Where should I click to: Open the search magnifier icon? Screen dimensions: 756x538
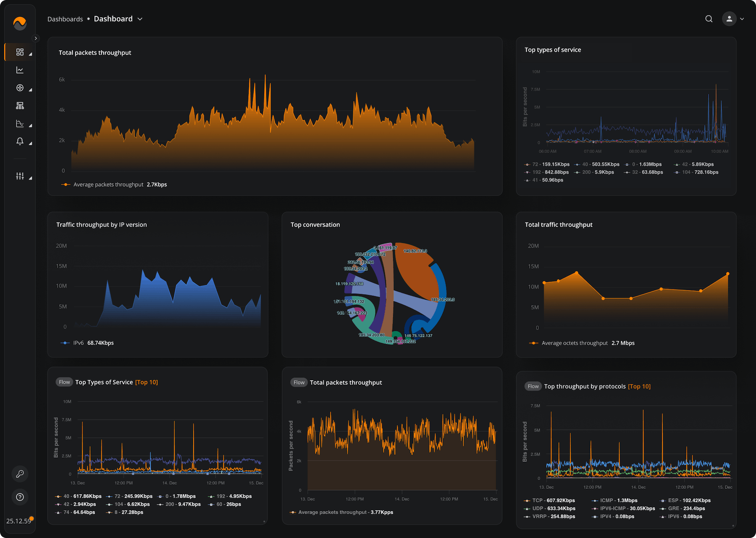(709, 19)
